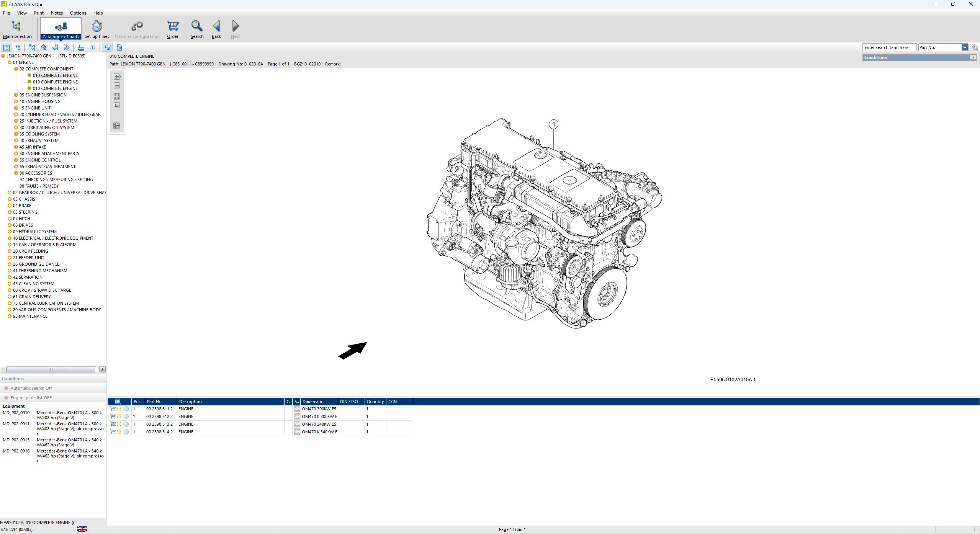Go Back with the left arrow

[216, 29]
